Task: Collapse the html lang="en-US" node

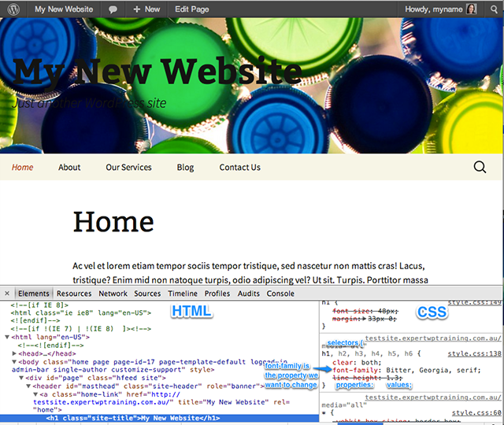Action: [7, 338]
